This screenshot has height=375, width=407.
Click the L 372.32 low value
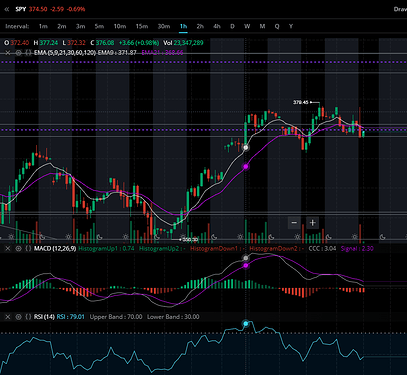click(74, 43)
